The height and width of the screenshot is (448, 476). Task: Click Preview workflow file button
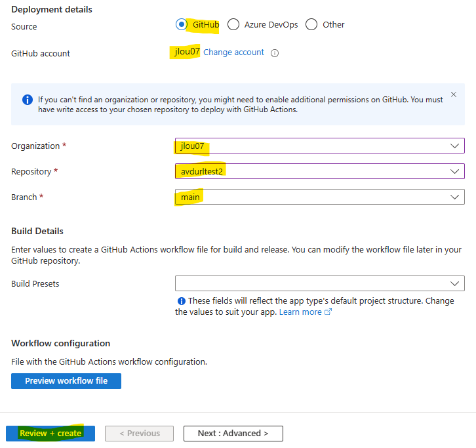[x=66, y=381]
